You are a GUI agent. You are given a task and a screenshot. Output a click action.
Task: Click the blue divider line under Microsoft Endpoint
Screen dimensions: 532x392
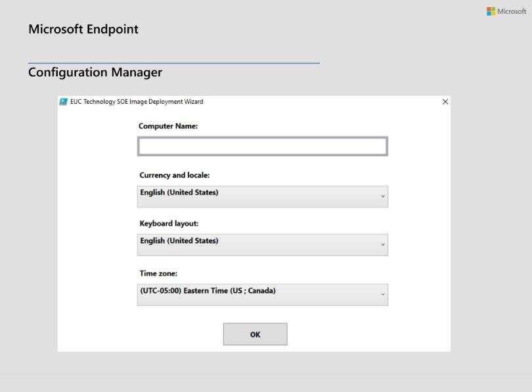point(173,60)
